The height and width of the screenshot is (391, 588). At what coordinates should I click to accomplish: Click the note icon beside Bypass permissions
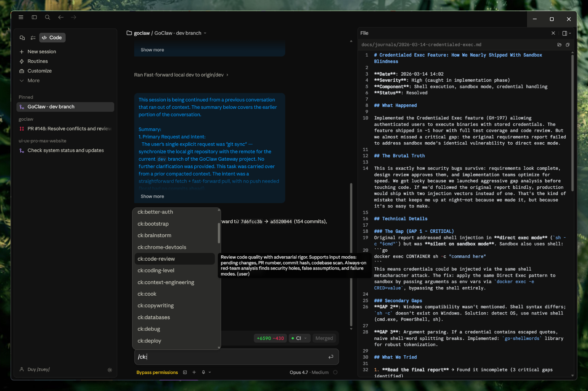[185, 372]
